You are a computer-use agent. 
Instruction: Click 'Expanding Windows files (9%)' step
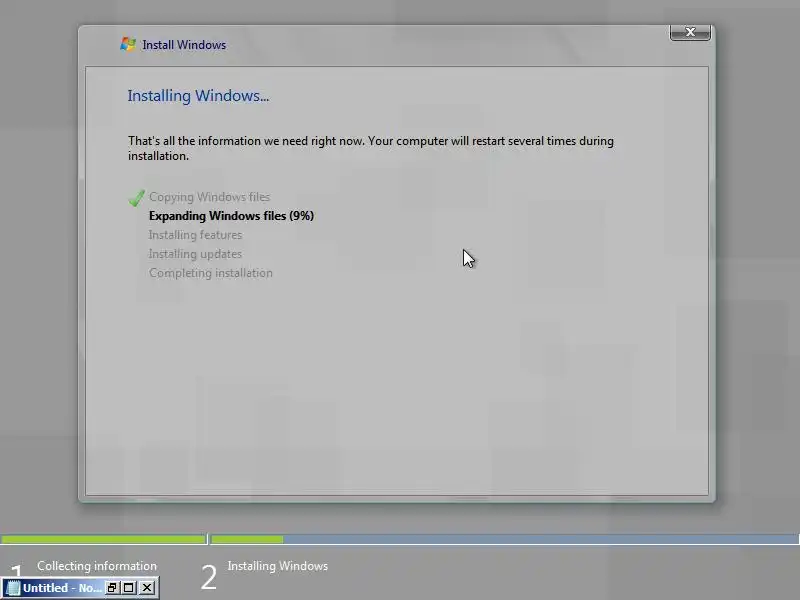click(231, 216)
